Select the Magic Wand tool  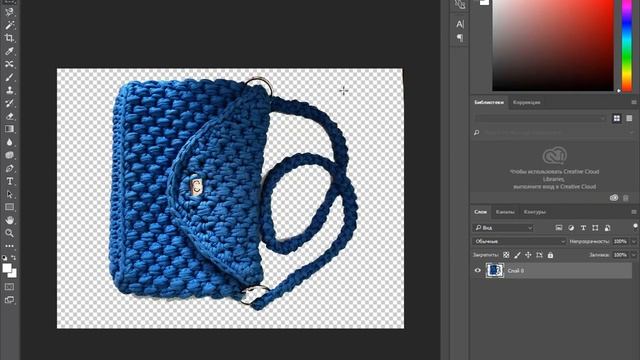[9, 25]
